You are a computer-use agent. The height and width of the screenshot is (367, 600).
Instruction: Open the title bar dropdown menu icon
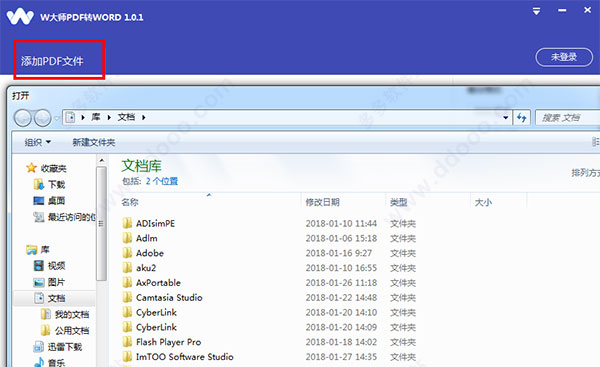[x=536, y=11]
